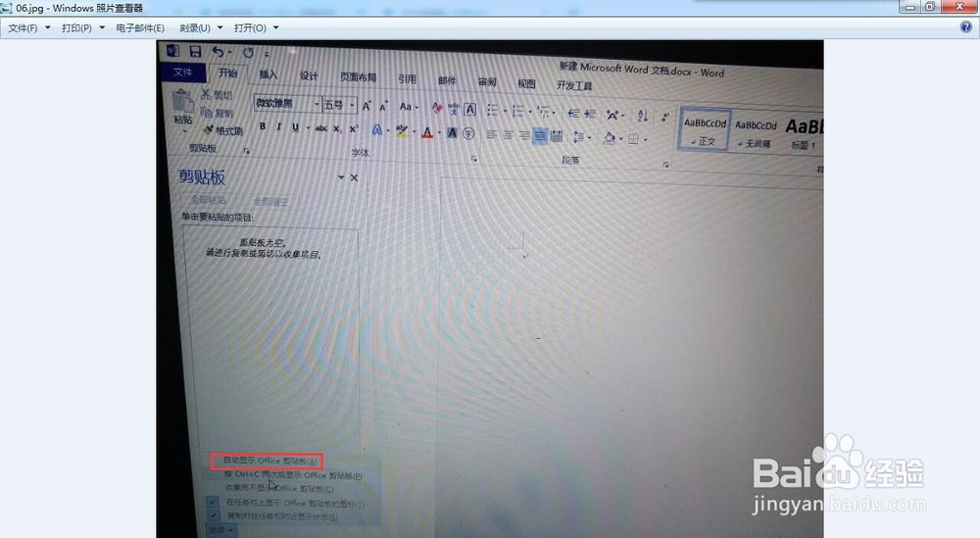Click the Copy (复制) icon
Viewport: 980px width, 538px height.
207,111
